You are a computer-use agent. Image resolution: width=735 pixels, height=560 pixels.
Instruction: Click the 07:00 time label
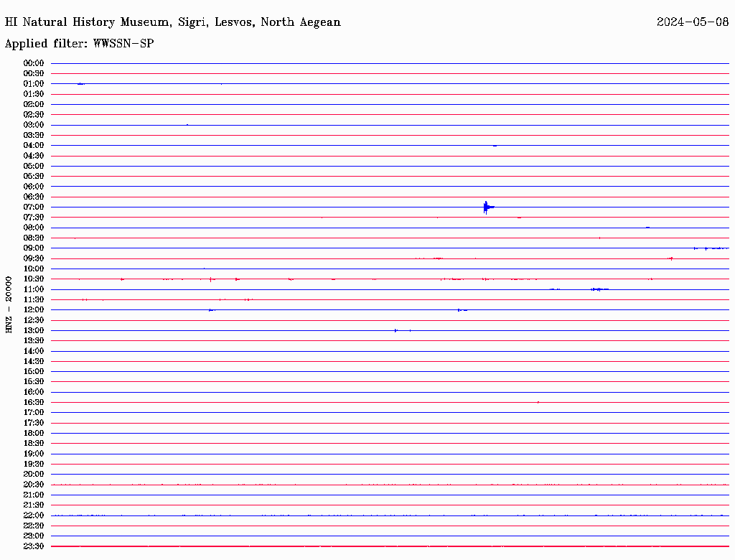click(34, 207)
